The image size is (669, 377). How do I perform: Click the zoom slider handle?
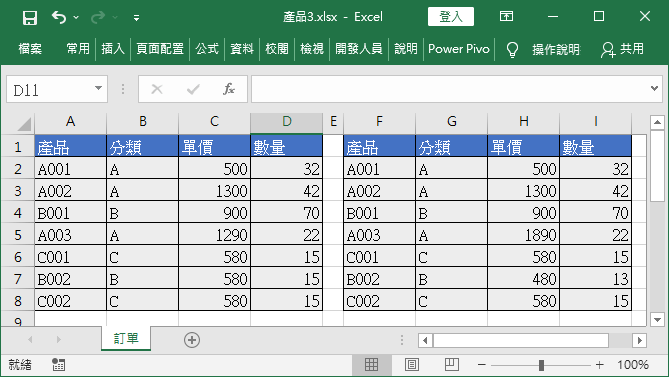coord(541,365)
